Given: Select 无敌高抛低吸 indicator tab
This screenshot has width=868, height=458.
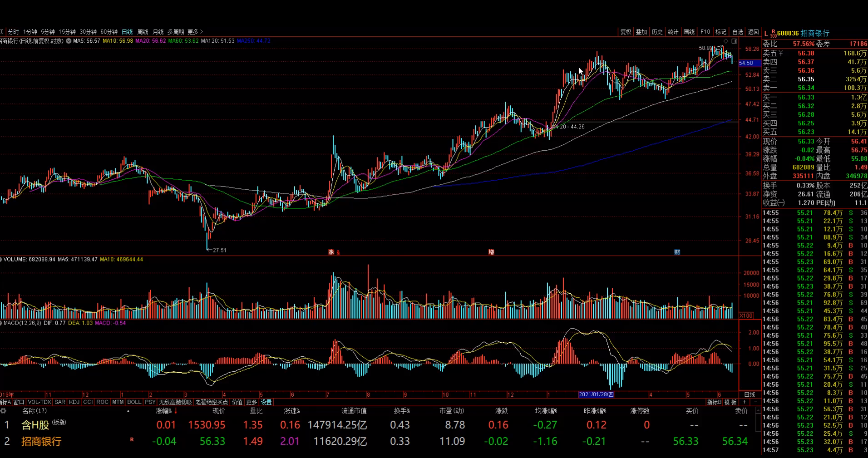Looking at the screenshot, I should [x=175, y=402].
